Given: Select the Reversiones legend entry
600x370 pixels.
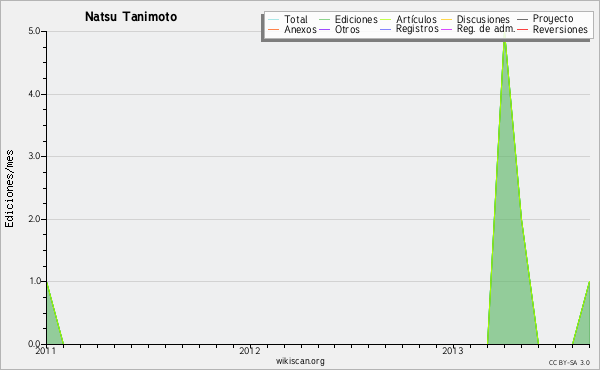Looking at the screenshot, I should coord(560,29).
